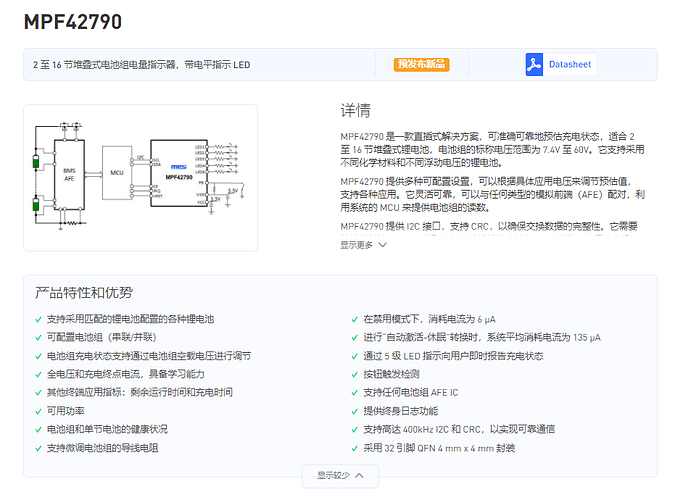Select the 产品特性和优势 heading
Screen dimensions: 682x500
(x=83, y=293)
